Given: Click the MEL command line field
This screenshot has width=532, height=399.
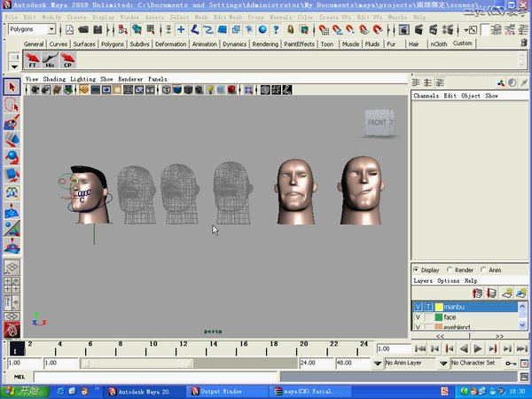Looking at the screenshot, I should pos(155,377).
